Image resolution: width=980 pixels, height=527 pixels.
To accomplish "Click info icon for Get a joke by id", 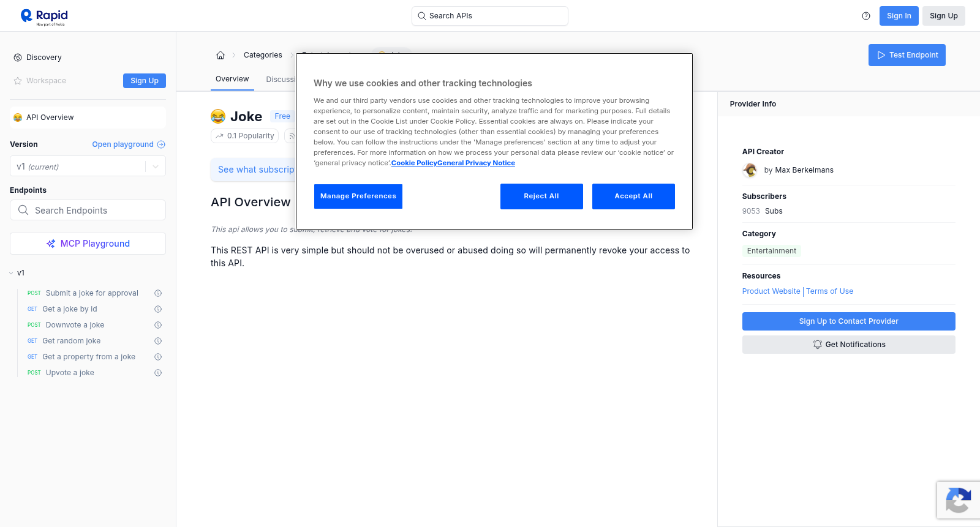I will [158, 309].
